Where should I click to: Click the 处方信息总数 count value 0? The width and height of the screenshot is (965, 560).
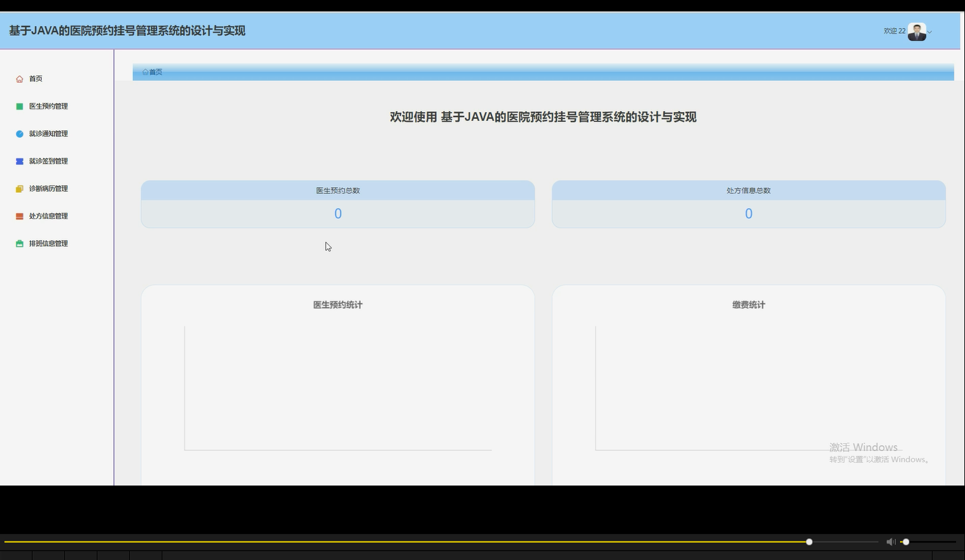click(x=749, y=214)
